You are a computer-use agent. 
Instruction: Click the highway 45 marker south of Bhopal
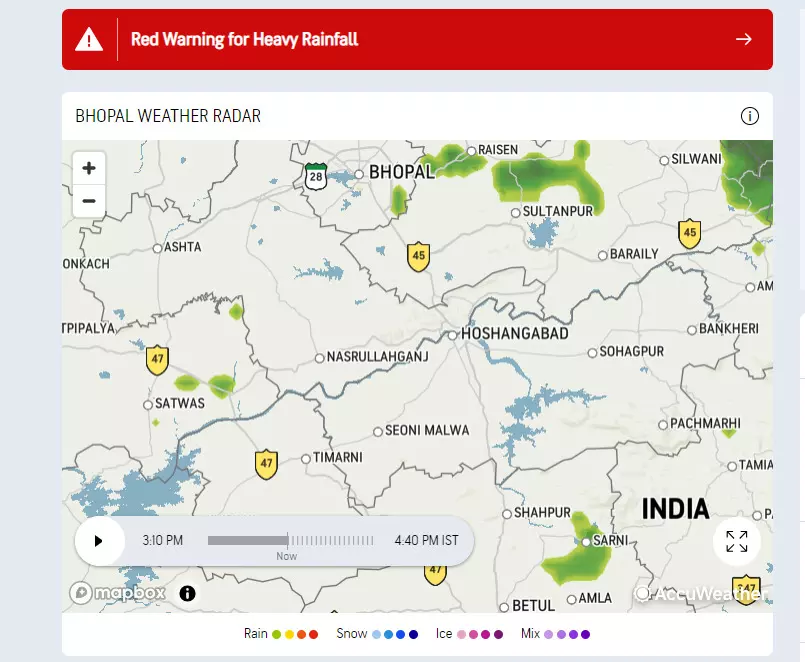pyautogui.click(x=418, y=256)
